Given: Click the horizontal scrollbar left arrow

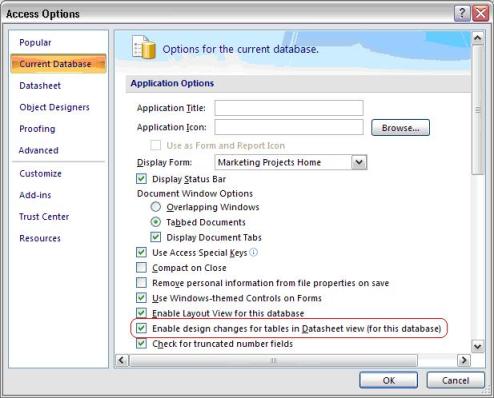Looking at the screenshot, I should click(x=121, y=360).
